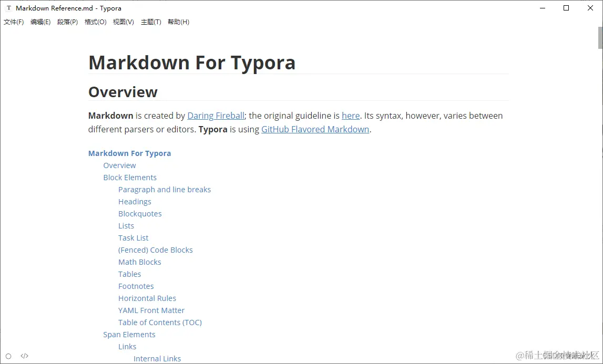
Task: Jump to YAML Front Matter entry
Action: pyautogui.click(x=151, y=310)
